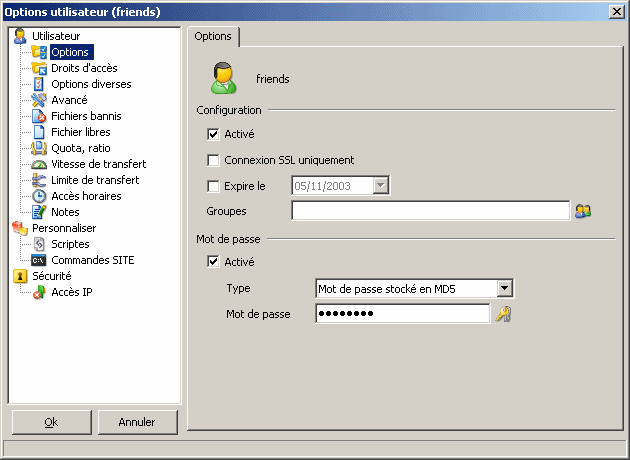Open Commandes SITE entry
This screenshot has width=630, height=460.
click(93, 260)
